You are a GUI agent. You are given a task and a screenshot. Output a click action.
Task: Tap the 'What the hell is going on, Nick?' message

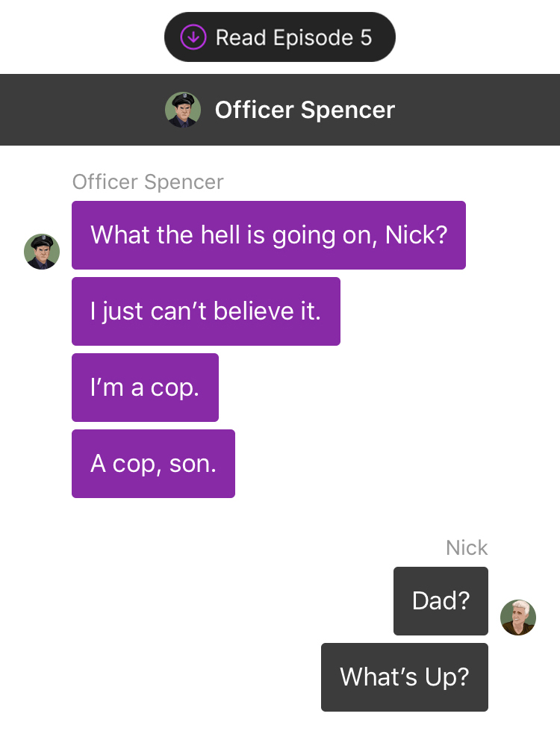click(269, 235)
